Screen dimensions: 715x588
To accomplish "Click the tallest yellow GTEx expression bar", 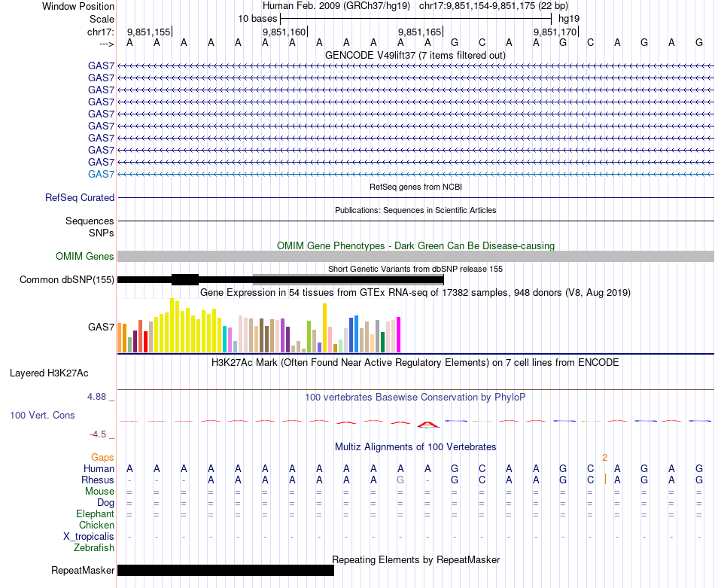I will coord(172,325).
